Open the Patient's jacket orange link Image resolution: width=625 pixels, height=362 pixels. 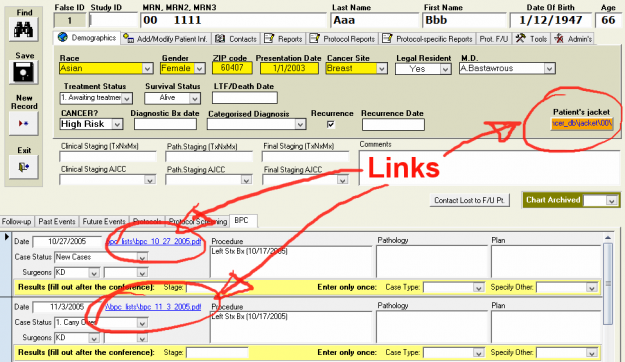(582, 124)
